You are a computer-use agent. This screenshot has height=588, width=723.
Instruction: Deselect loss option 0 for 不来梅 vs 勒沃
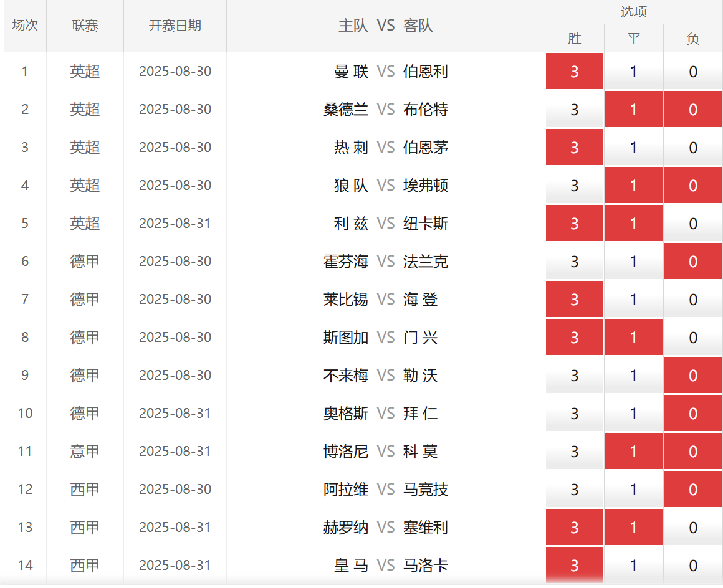tap(693, 375)
